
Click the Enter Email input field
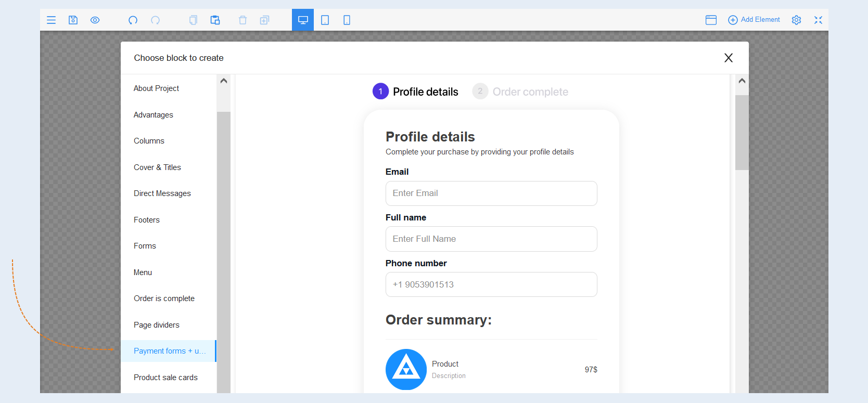491,193
